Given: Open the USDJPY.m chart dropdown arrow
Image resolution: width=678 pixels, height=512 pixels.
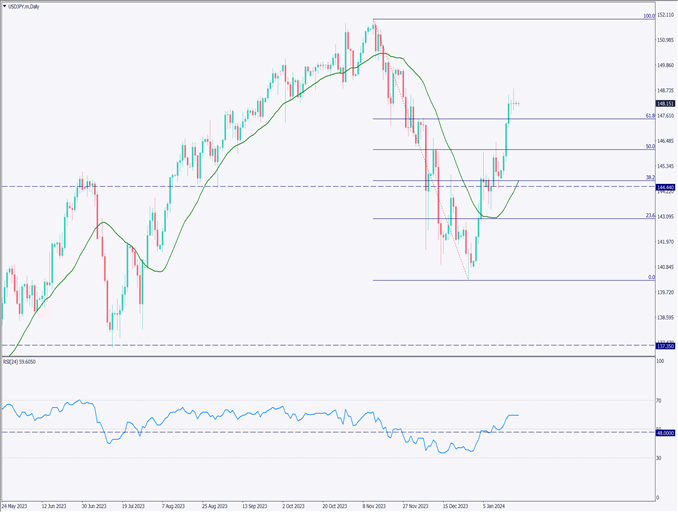Looking at the screenshot, I should coord(5,7).
